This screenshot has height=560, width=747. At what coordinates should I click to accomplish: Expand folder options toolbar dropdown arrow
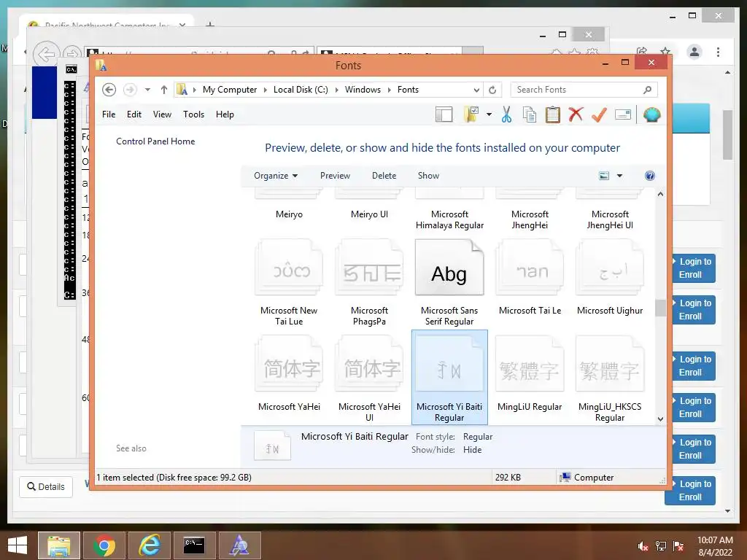[489, 114]
